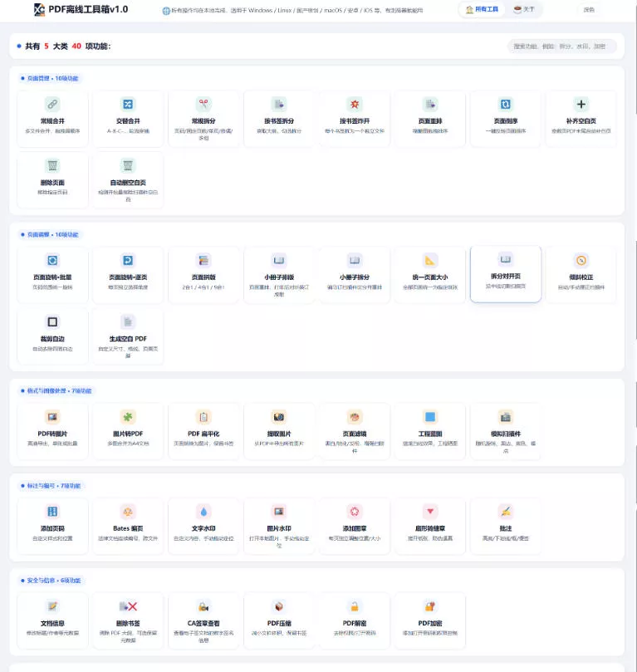637x672 pixels.
Task: Switch to the 关于 tab
Action: (524, 9)
